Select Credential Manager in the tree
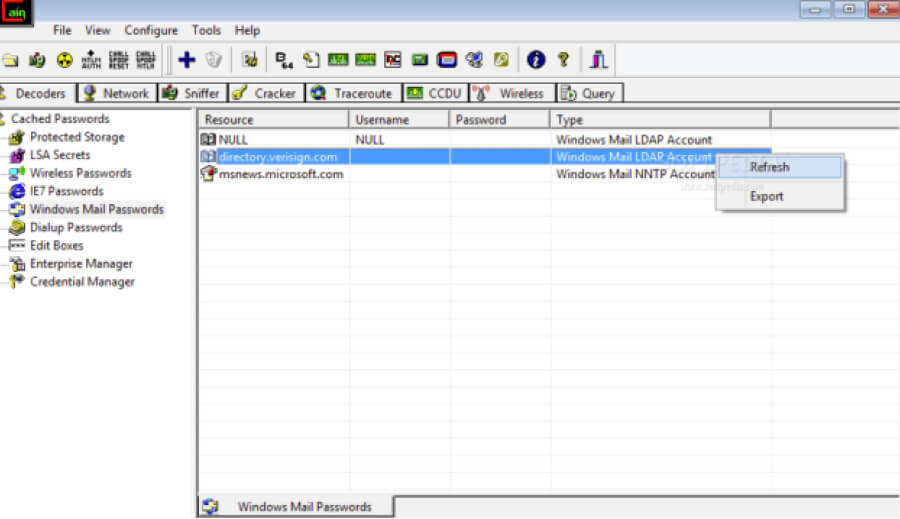Image resolution: width=900 pixels, height=519 pixels. click(82, 282)
